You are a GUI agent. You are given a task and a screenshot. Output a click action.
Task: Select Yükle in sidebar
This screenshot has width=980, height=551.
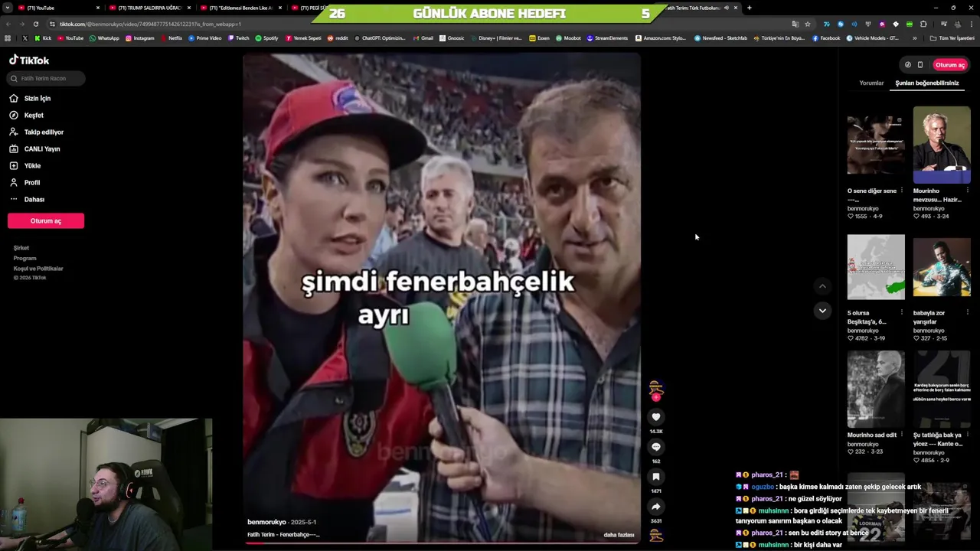pyautogui.click(x=24, y=165)
